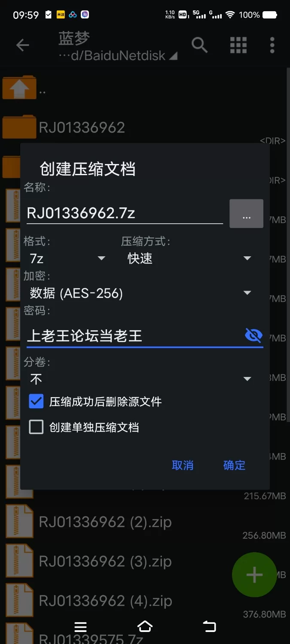
Task: Open the three-dot overflow menu
Action: click(272, 45)
